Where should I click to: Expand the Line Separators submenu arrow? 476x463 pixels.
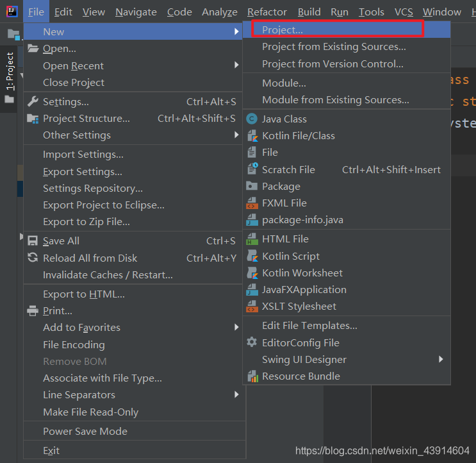click(236, 394)
